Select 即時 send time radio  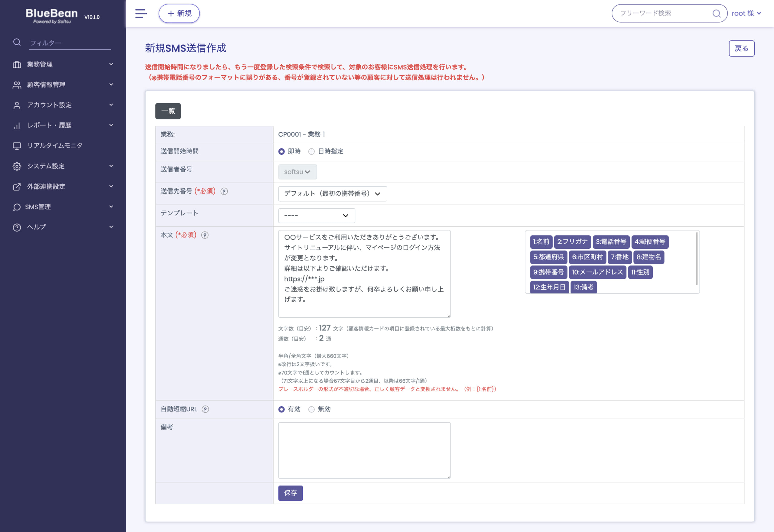pyautogui.click(x=281, y=151)
